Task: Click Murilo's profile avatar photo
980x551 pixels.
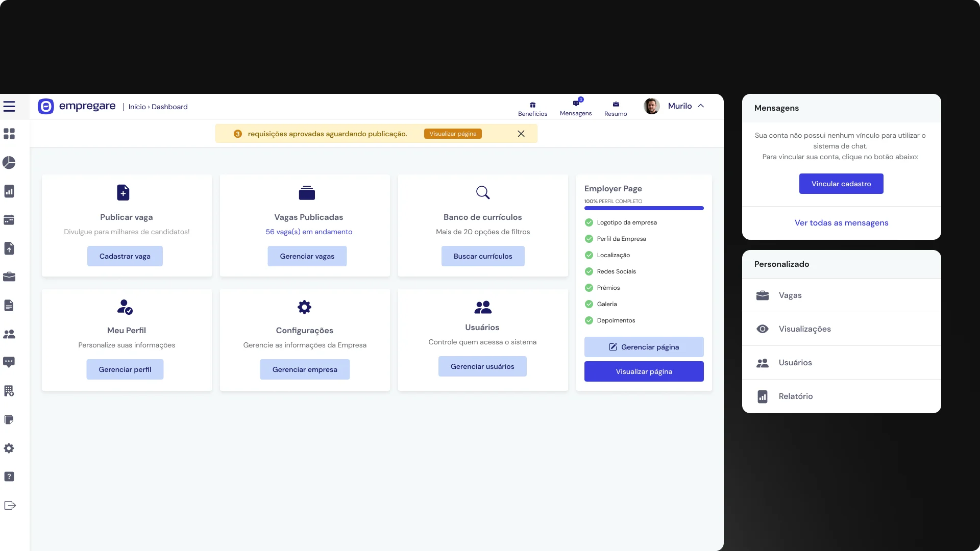Action: (x=651, y=106)
